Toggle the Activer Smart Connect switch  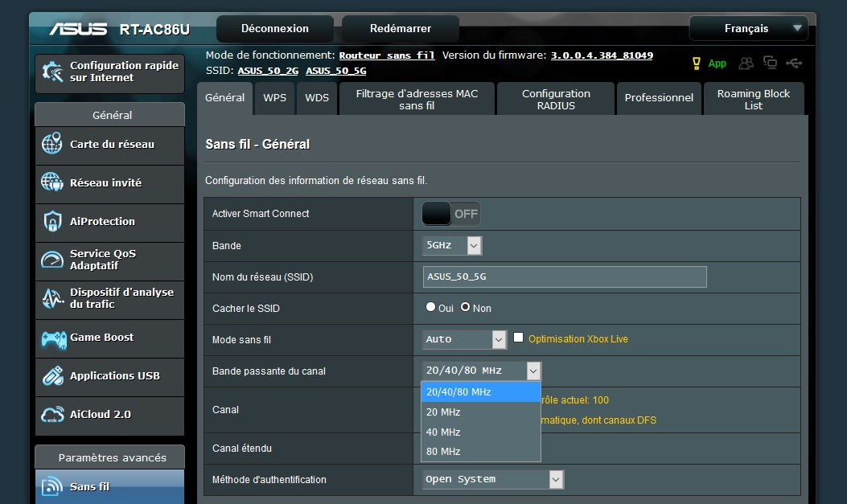[450, 214]
